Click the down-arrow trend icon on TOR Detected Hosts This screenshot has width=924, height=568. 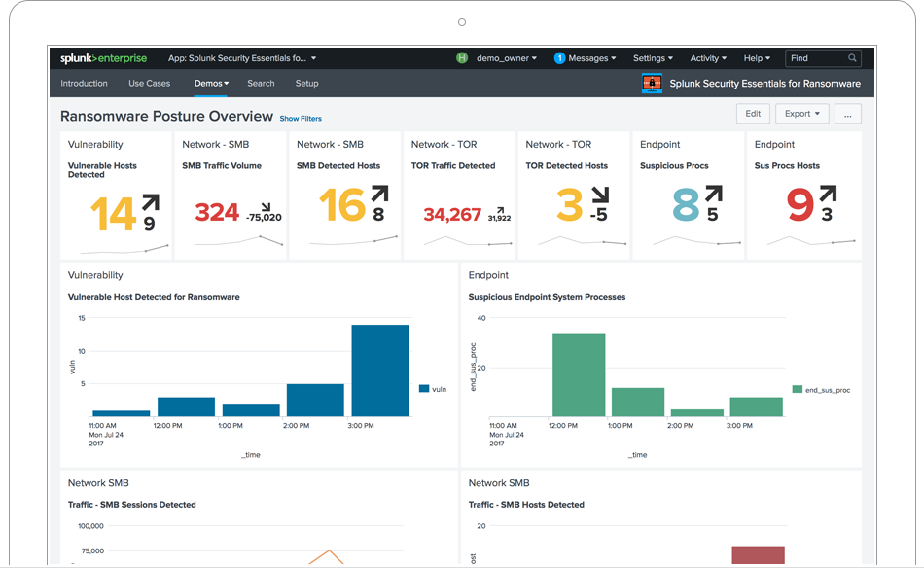point(600,195)
